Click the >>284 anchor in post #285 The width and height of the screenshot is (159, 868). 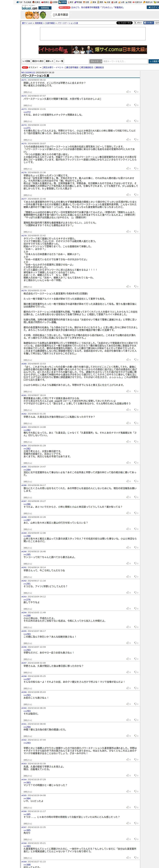point(27,470)
